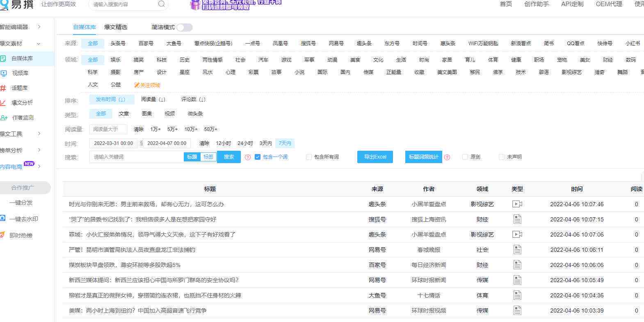Click article icon for 昆明市滇管局 row
The height and width of the screenshot is (322, 644).
point(517,250)
